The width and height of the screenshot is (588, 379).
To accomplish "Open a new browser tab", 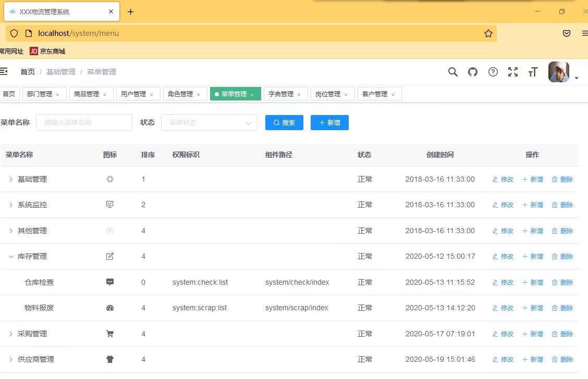I will click(x=130, y=11).
